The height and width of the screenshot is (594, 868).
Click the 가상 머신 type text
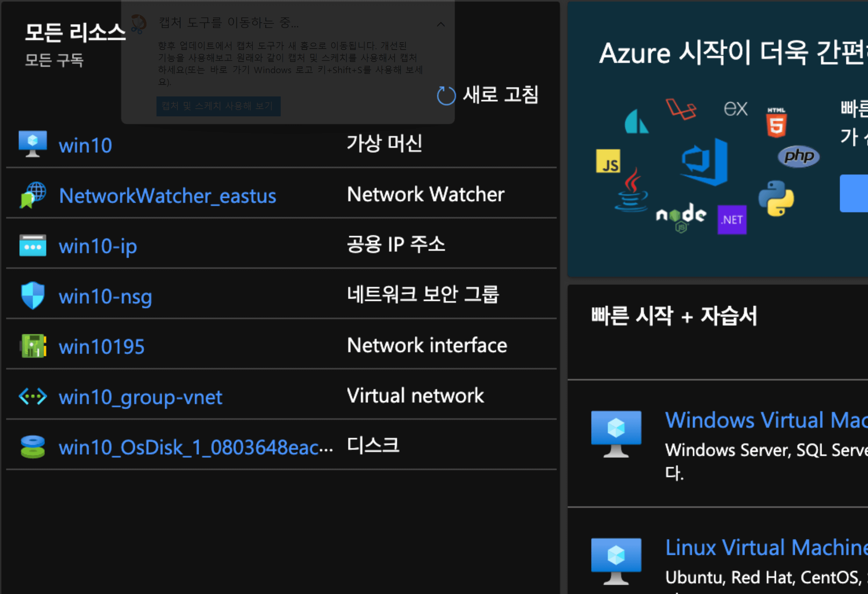click(385, 143)
